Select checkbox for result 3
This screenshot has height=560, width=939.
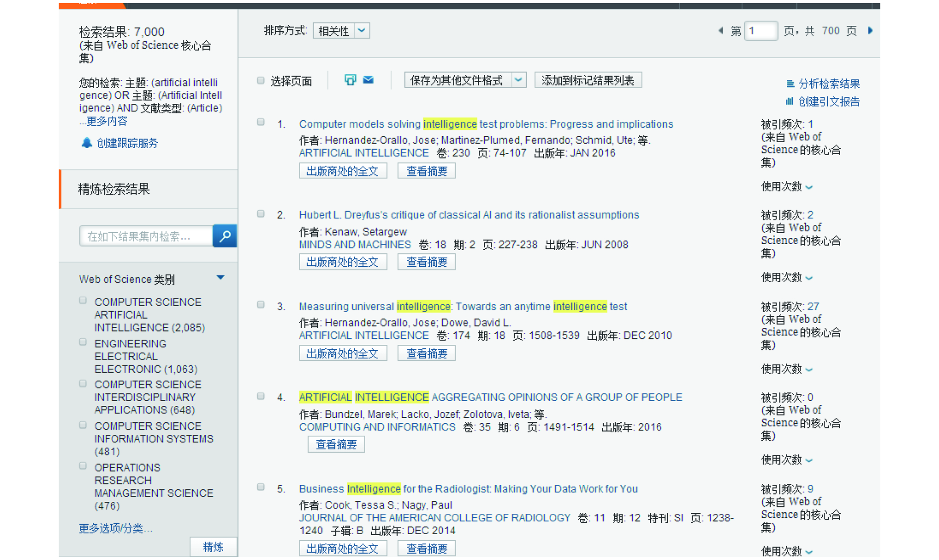pyautogui.click(x=261, y=305)
